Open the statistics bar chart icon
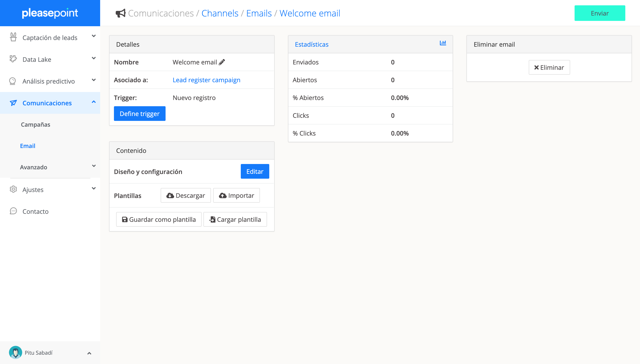 point(443,43)
